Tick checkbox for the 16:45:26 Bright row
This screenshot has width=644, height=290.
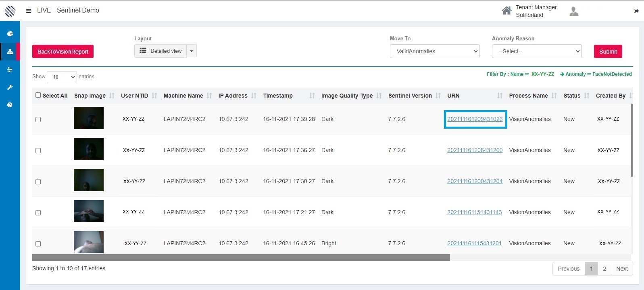coord(38,244)
